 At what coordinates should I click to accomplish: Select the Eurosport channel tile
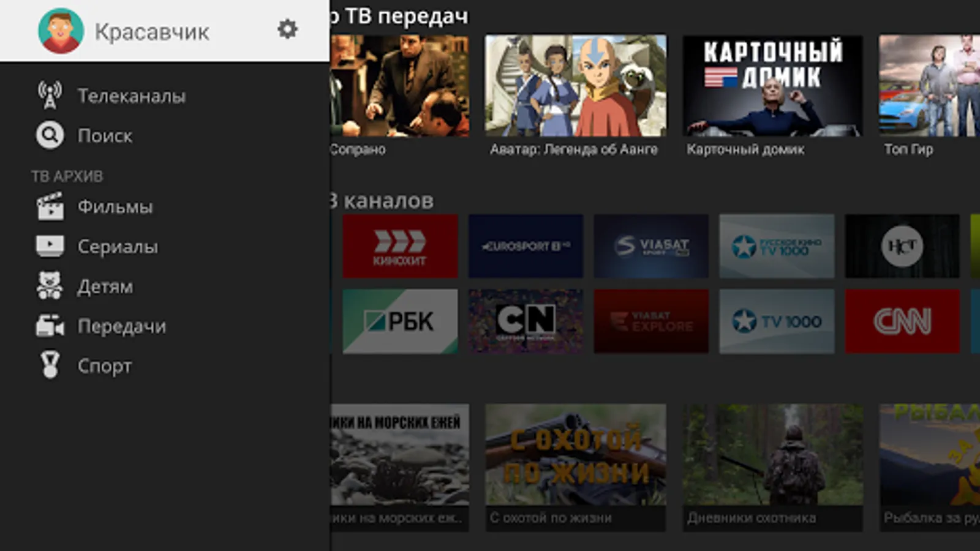click(526, 246)
